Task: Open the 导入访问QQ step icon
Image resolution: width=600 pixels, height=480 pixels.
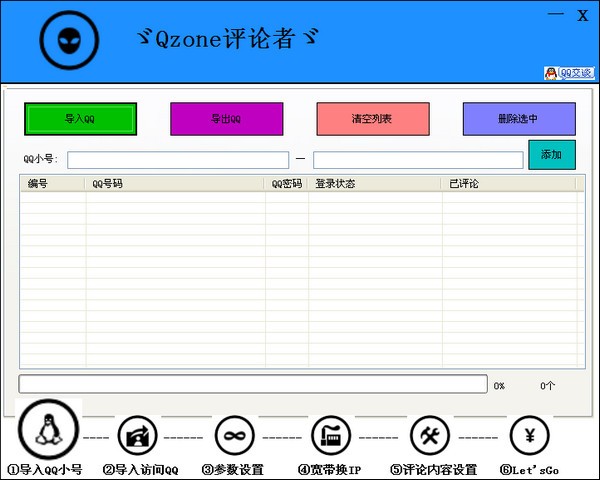Action: point(138,435)
